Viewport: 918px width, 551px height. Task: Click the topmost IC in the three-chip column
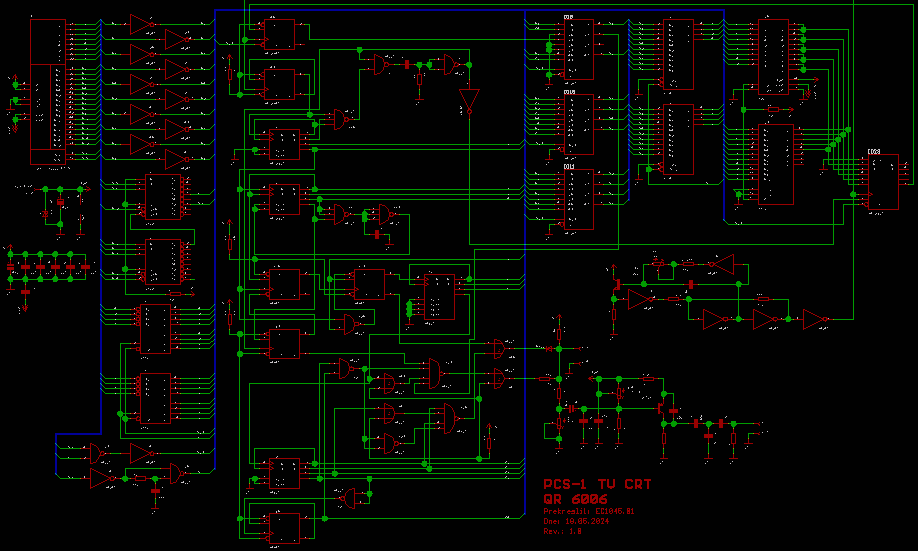click(x=576, y=49)
